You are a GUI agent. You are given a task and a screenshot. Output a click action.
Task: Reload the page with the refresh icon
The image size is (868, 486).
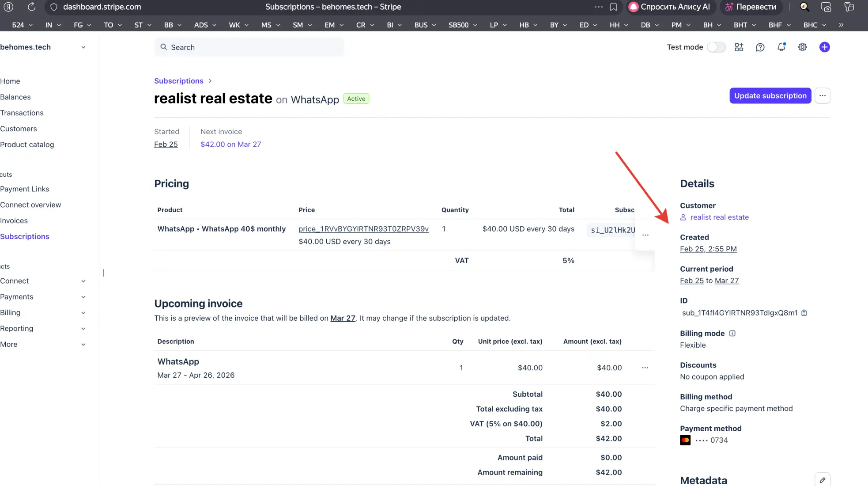31,7
